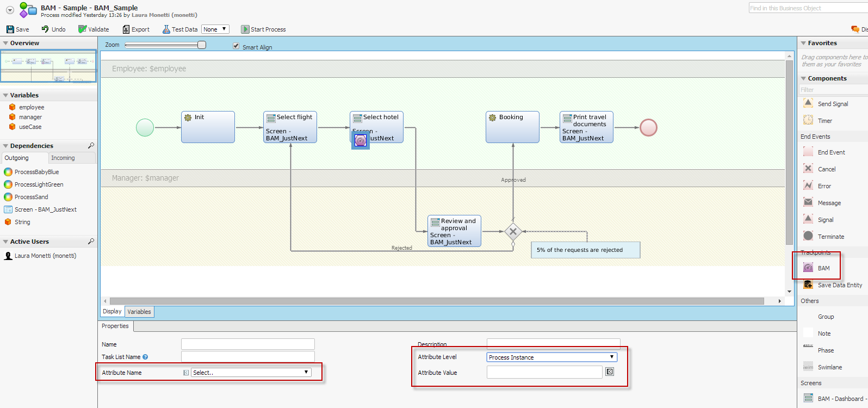
Task: Switch to the Display tab
Action: point(113,312)
